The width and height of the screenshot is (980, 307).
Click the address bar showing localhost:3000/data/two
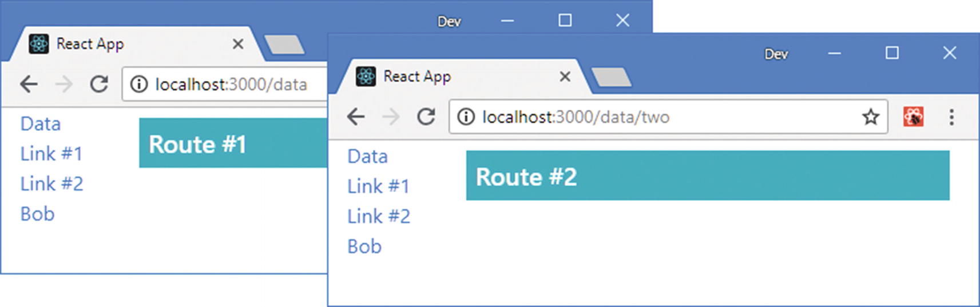coord(658,117)
